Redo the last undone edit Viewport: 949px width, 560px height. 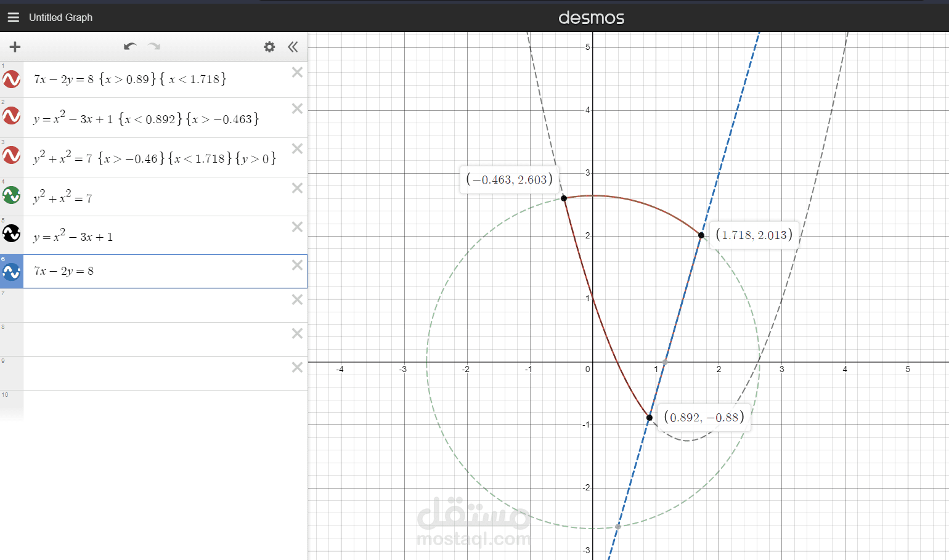pos(154,46)
